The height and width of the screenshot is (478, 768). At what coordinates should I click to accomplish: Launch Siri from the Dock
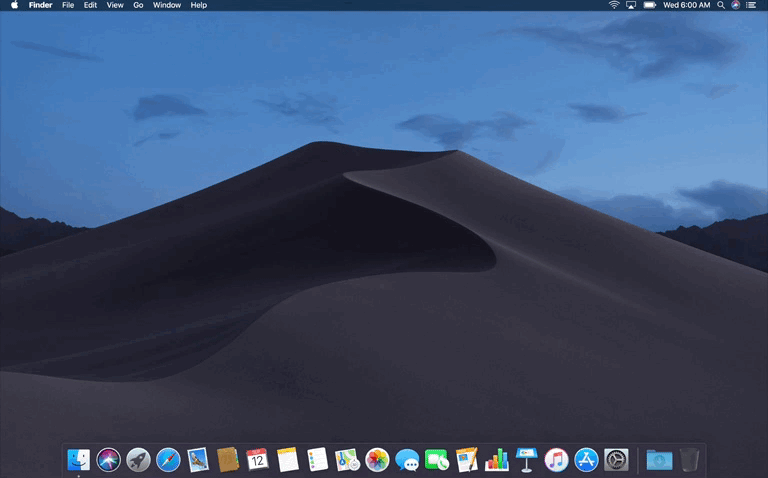tap(108, 460)
